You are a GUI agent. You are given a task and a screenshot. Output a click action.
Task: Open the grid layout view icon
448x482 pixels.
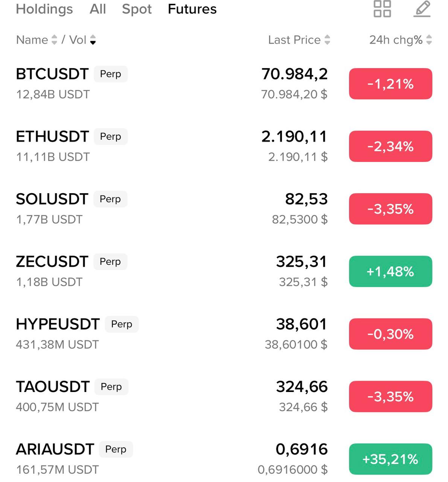coord(382,9)
